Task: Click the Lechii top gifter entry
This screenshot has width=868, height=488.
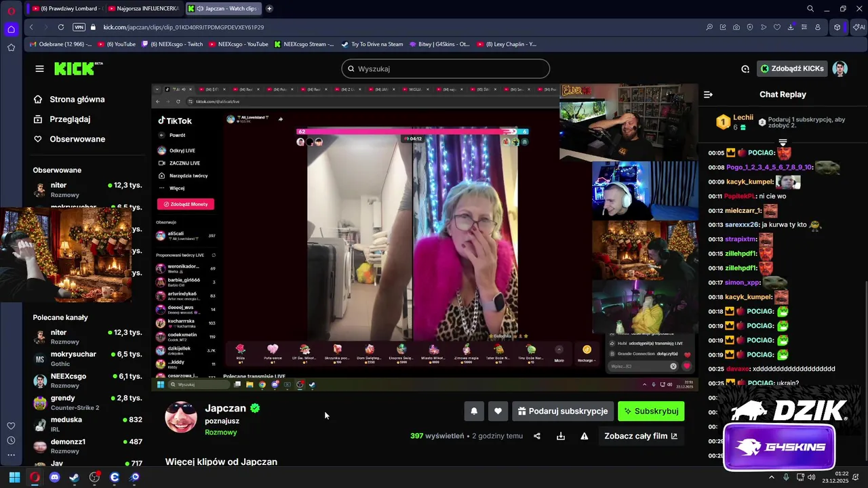Action: pos(733,122)
